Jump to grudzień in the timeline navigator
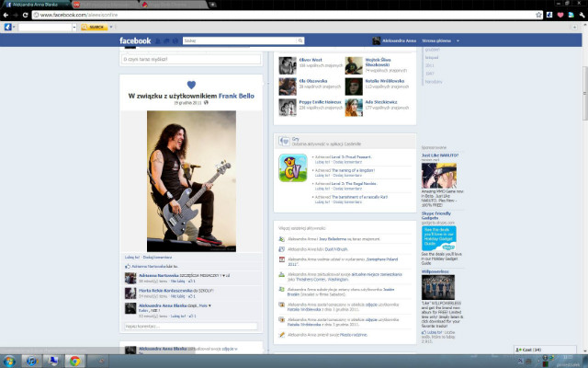Viewport: 588px width, 368px height. pyautogui.click(x=433, y=49)
